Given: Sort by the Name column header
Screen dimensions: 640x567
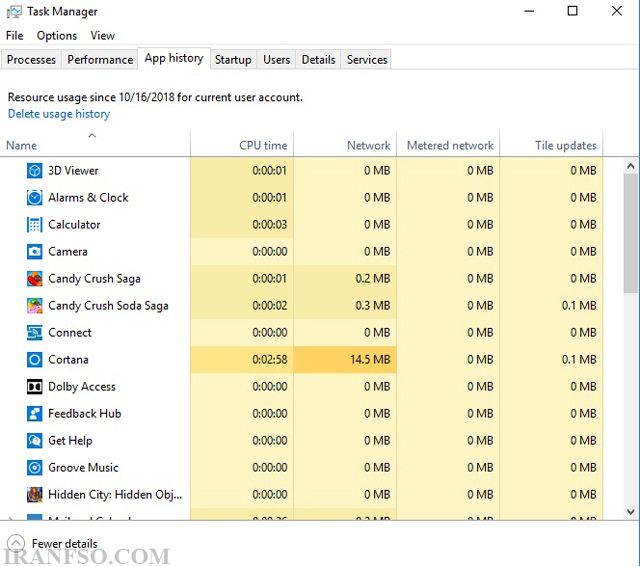Looking at the screenshot, I should coord(95,143).
